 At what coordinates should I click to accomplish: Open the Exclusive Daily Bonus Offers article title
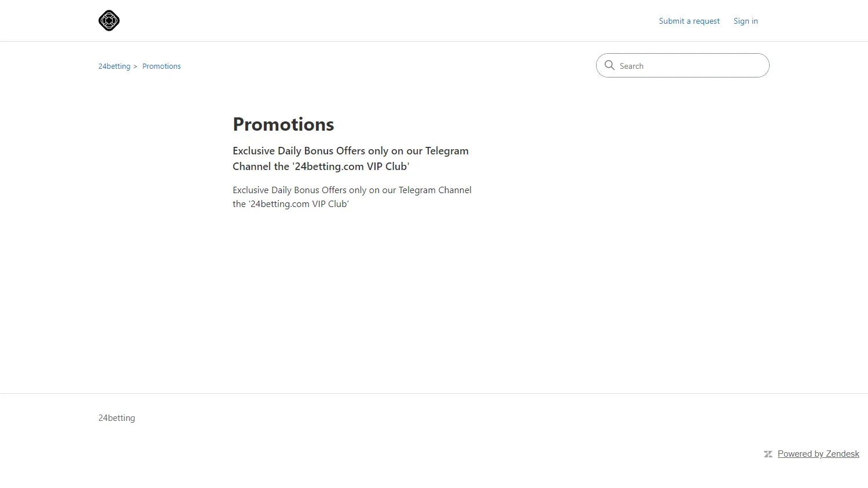[x=351, y=158]
